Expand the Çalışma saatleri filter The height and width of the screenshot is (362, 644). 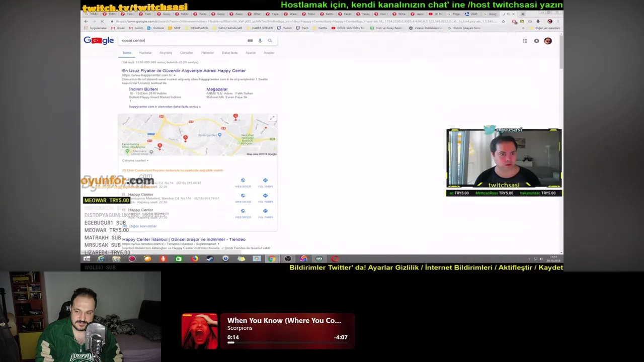[x=135, y=160]
